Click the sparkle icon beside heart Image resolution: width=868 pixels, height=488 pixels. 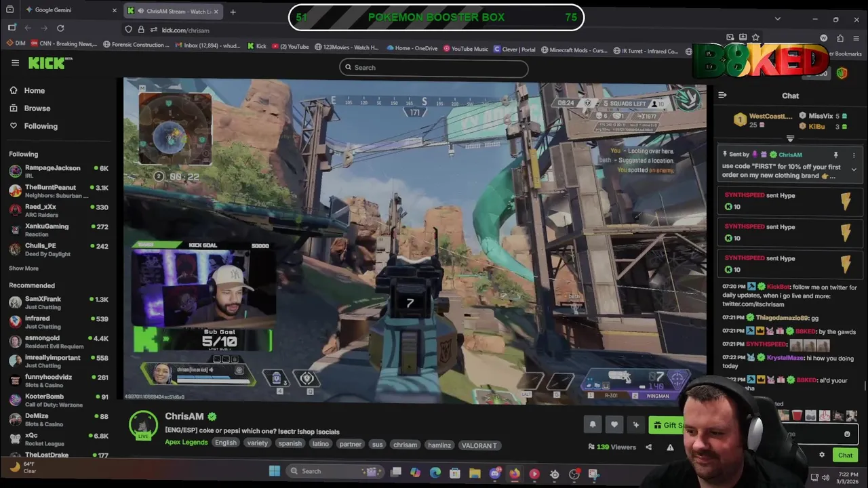[x=635, y=425]
